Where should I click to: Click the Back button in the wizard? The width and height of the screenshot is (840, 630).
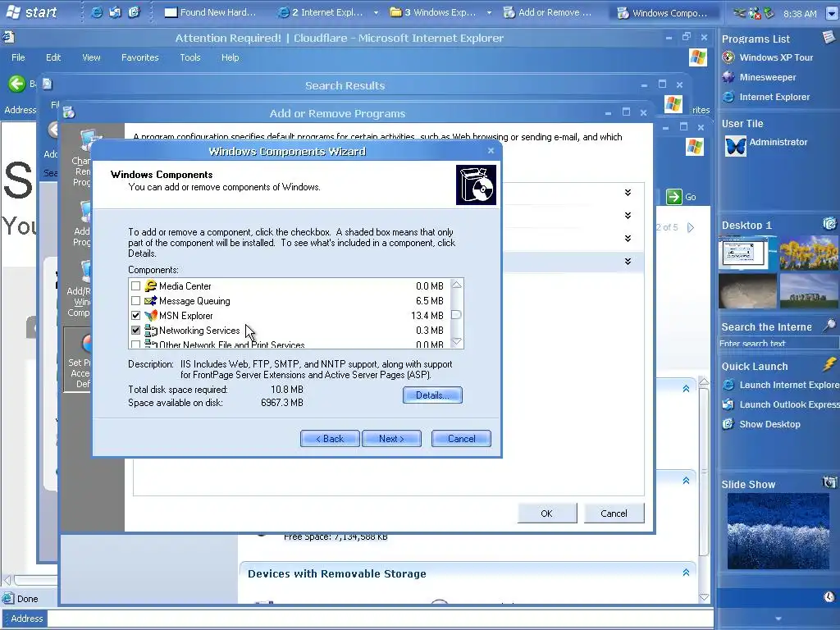pyautogui.click(x=330, y=439)
